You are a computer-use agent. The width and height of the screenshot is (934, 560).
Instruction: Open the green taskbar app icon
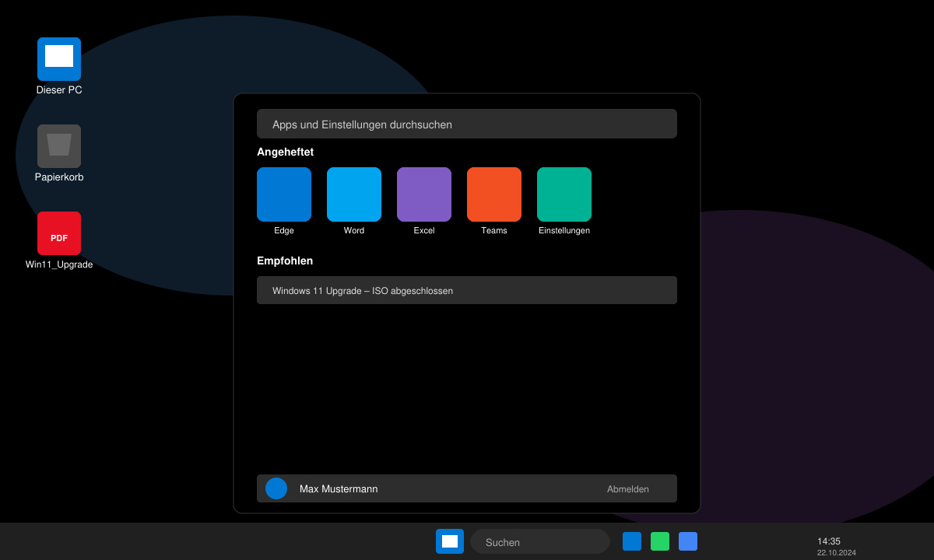[x=660, y=541]
